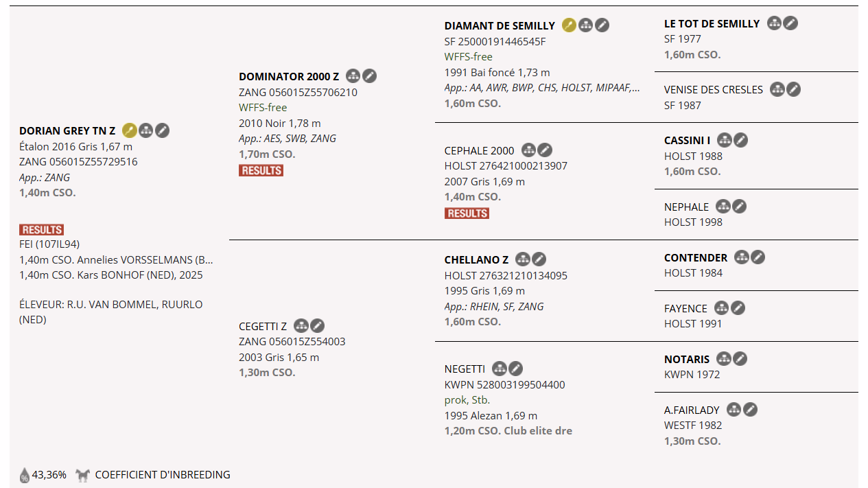This screenshot has width=868, height=488.
Task: Open the pedigree tree icon for Venise des Cresles
Action: pyautogui.click(x=777, y=89)
